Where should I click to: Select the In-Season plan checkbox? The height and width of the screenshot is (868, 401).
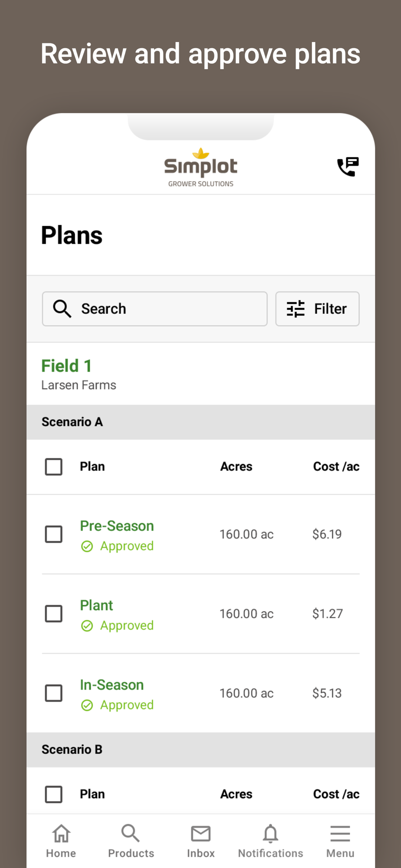[54, 693]
